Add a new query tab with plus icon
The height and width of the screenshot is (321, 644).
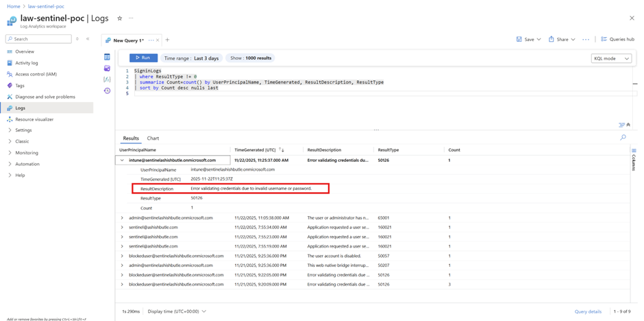click(167, 40)
